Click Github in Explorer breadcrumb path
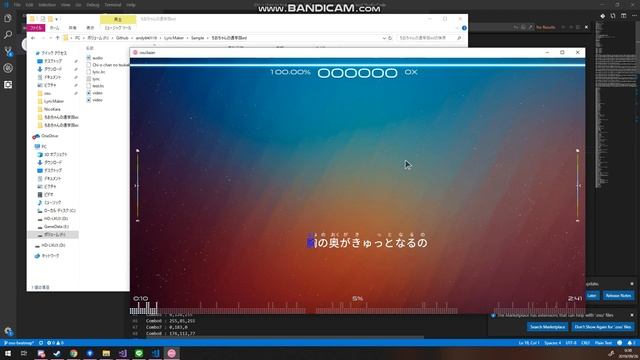 coord(122,38)
